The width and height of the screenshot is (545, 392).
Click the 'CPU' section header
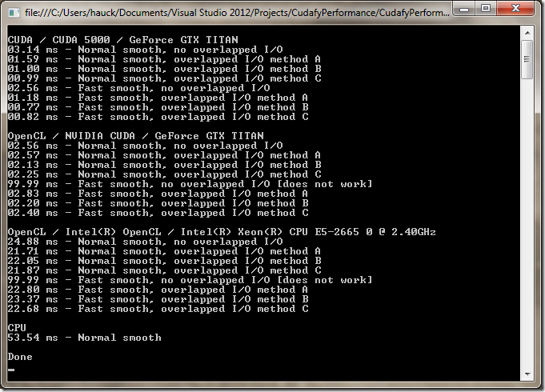click(17, 328)
